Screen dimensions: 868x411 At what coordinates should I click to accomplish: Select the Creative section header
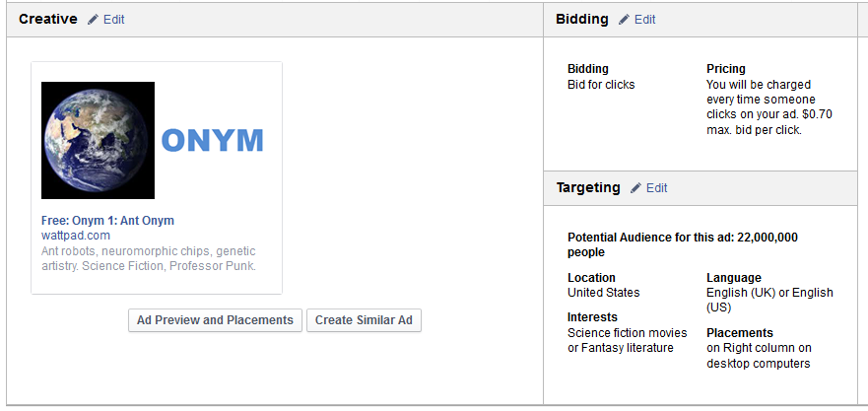tap(47, 19)
